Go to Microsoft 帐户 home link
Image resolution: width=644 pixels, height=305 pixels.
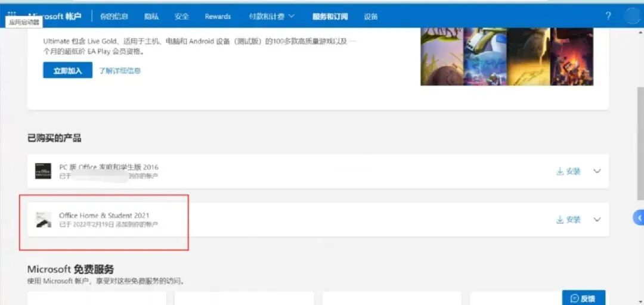click(x=55, y=17)
